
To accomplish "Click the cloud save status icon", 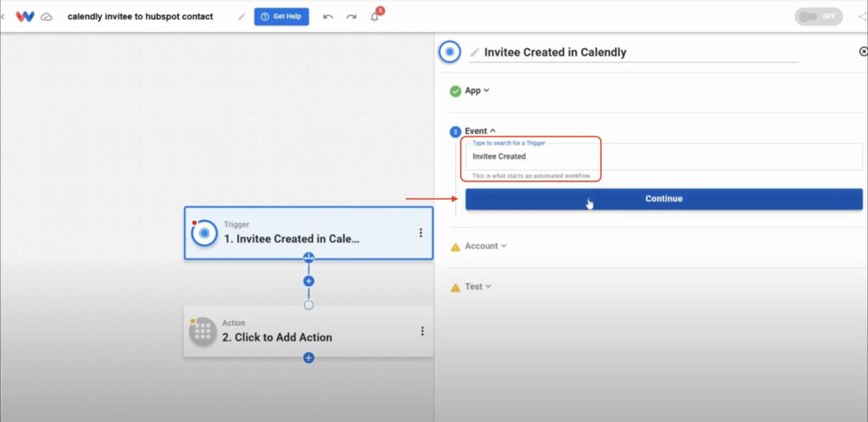I will 47,17.
